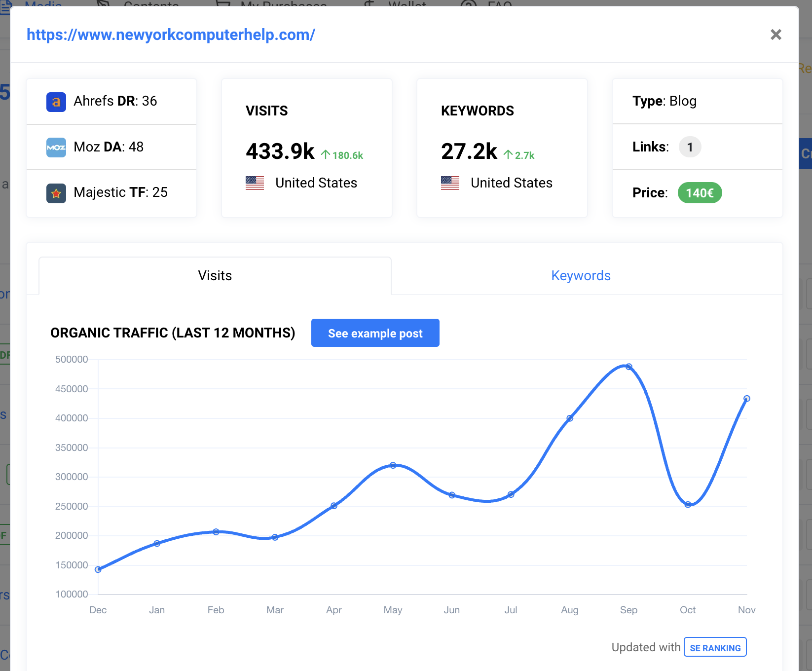
Task: Click the May data point on chart
Action: [x=393, y=465]
